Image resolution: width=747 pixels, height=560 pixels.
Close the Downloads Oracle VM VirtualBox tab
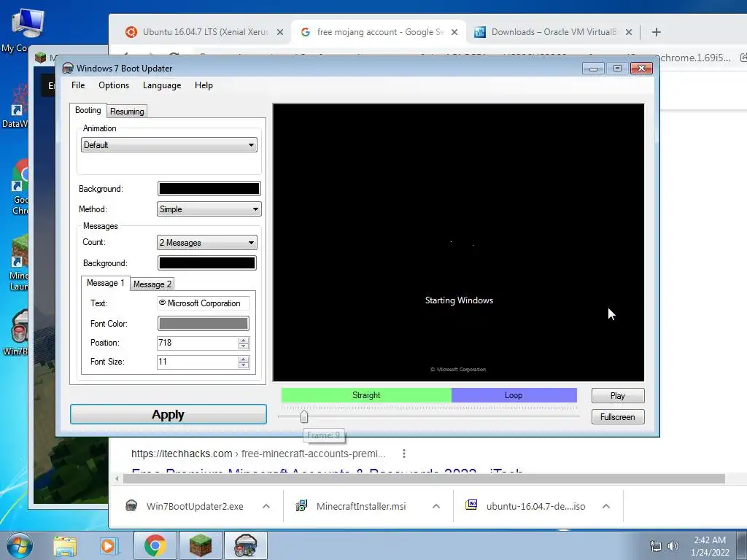pos(629,32)
